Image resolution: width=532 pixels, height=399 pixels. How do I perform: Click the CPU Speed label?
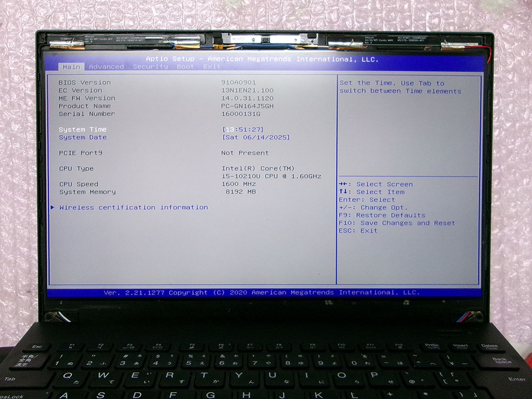[78, 184]
